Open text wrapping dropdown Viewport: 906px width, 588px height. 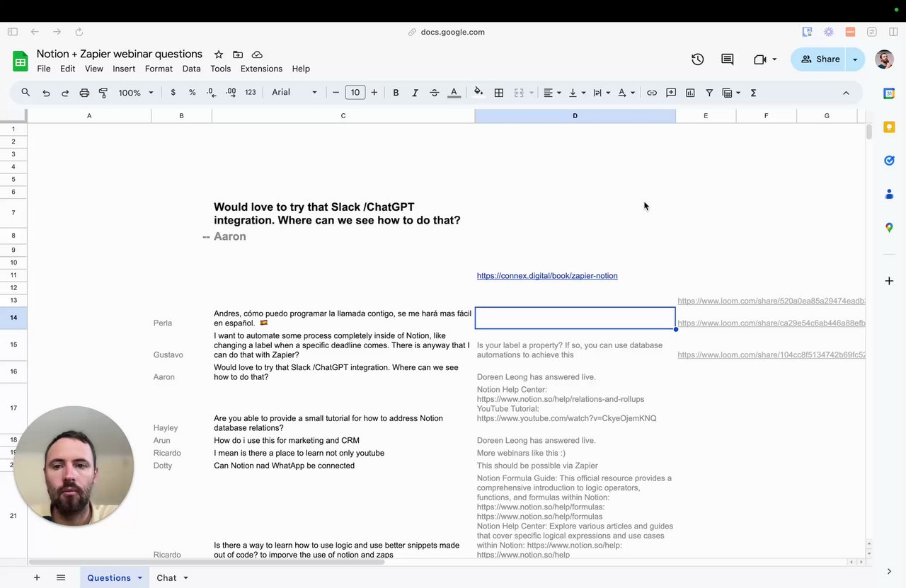(x=602, y=93)
